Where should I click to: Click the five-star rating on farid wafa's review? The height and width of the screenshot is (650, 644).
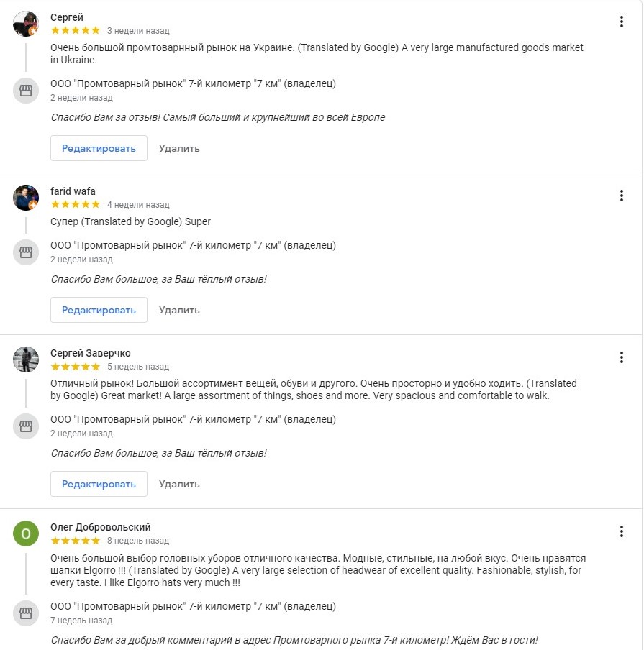coord(76,205)
